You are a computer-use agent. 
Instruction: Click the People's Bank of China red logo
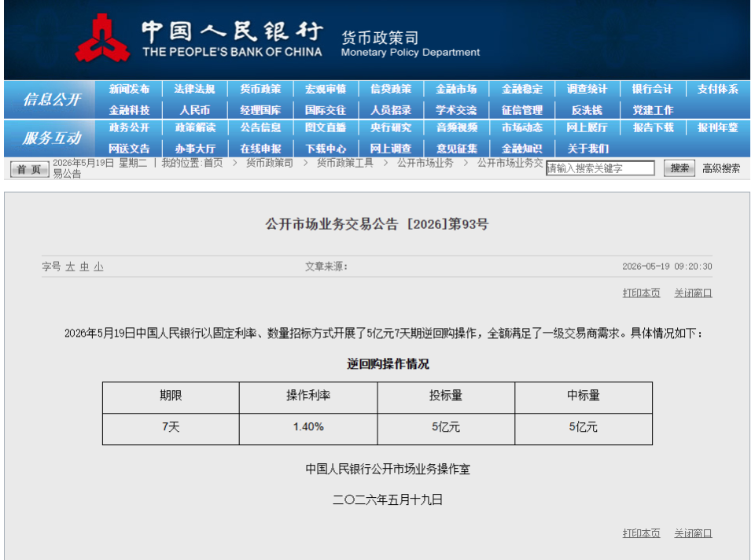coord(102,38)
